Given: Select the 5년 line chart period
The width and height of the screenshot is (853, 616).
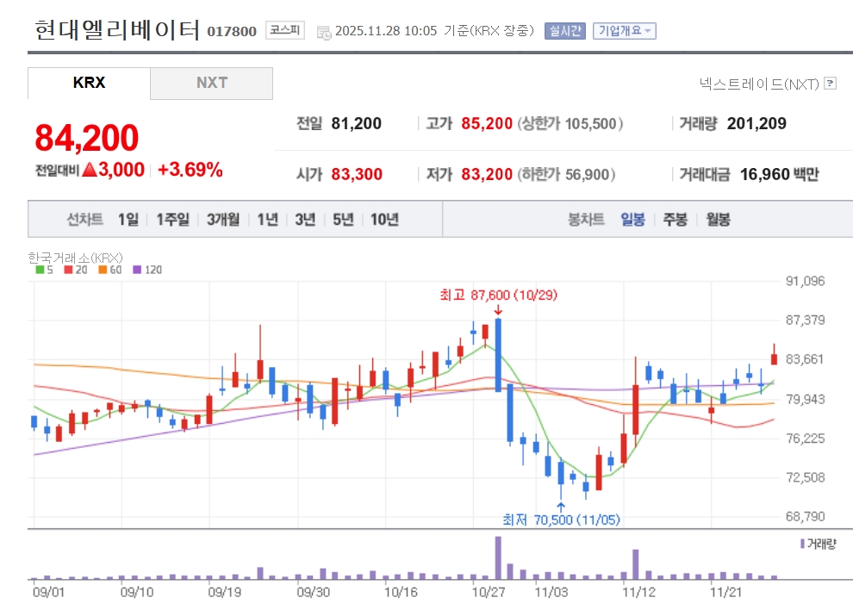Looking at the screenshot, I should [x=343, y=220].
